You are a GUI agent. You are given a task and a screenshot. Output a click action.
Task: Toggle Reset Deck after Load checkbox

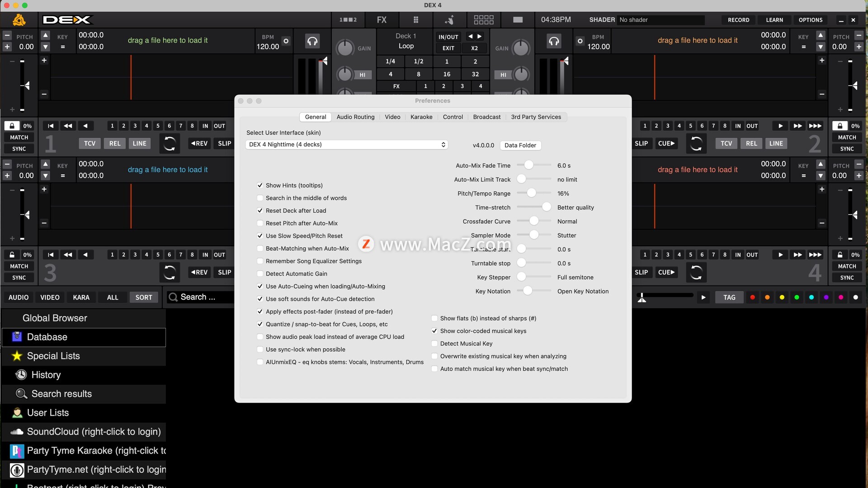pyautogui.click(x=260, y=211)
